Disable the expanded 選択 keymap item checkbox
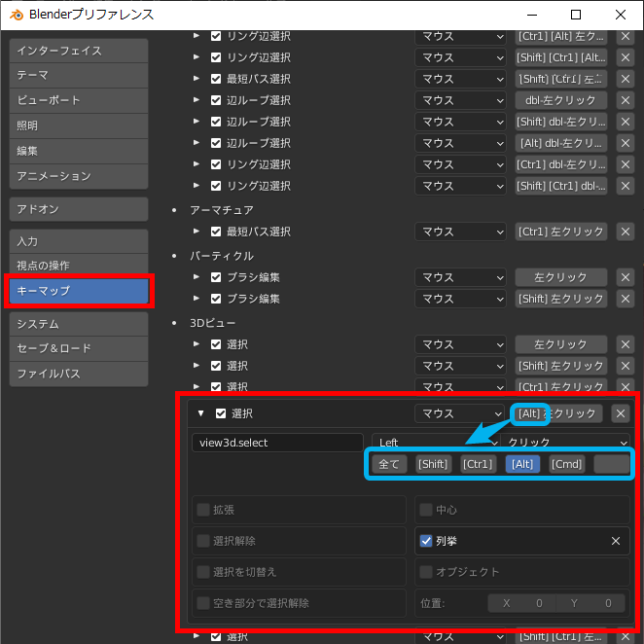 (221, 413)
